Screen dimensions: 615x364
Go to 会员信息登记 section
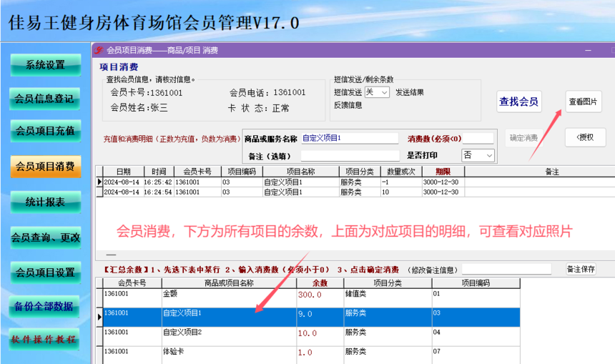[x=44, y=99]
